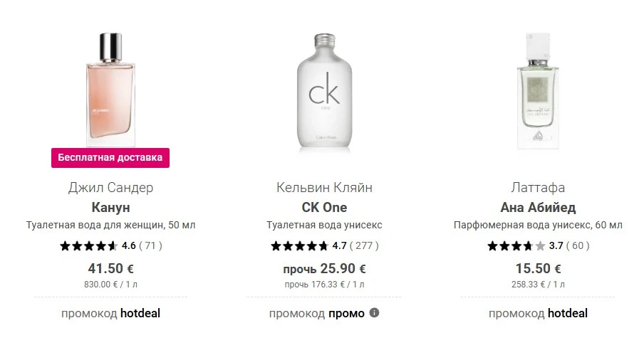Click the hotdeal promo code under Ана Абийед

click(568, 313)
